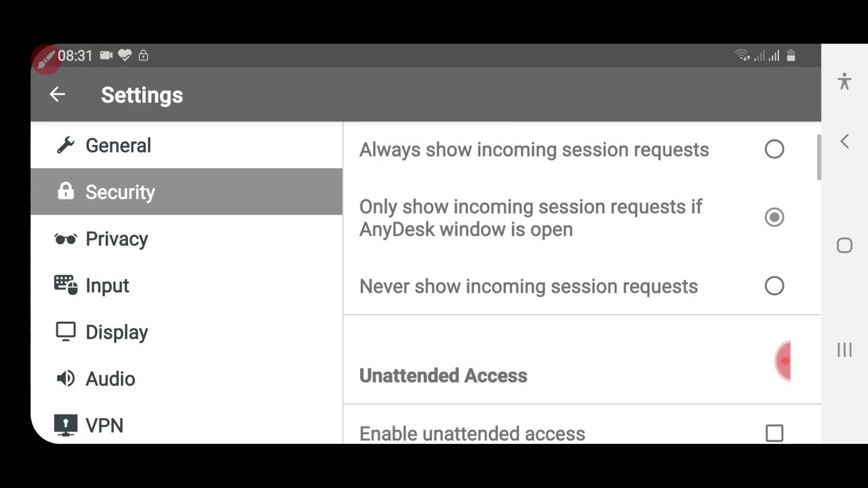
Task: Click the General wrench icon
Action: (66, 145)
